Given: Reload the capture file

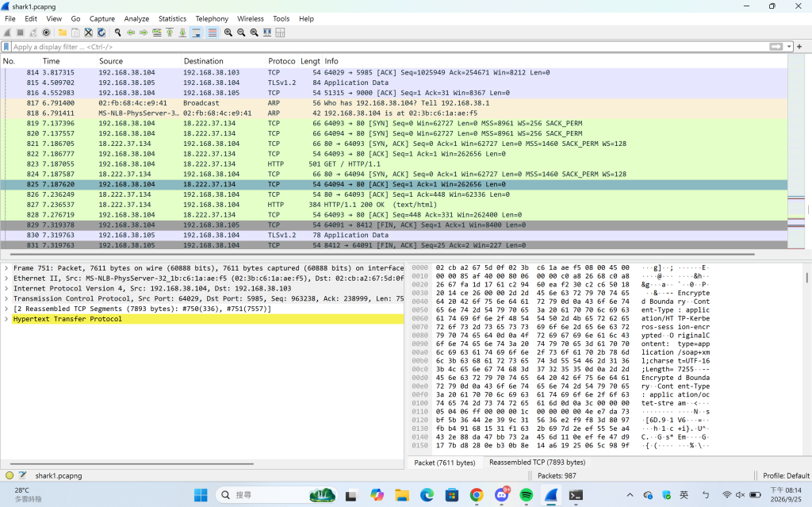Looking at the screenshot, I should pos(101,33).
